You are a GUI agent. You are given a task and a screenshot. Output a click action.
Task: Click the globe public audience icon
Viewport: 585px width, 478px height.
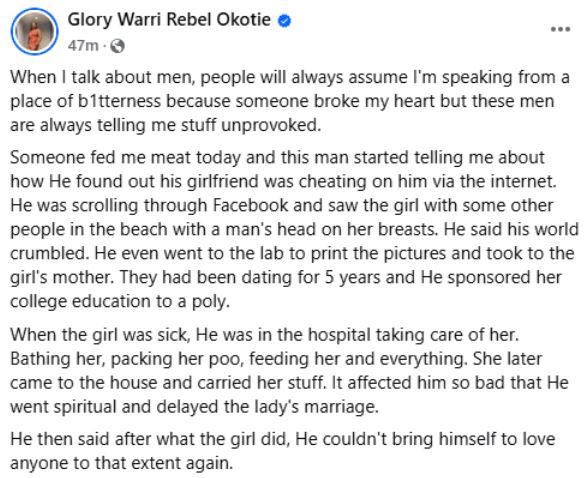tap(118, 46)
